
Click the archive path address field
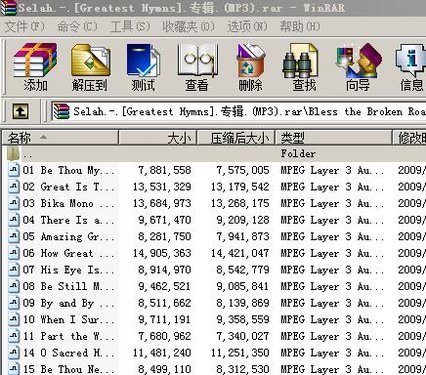pyautogui.click(x=238, y=111)
